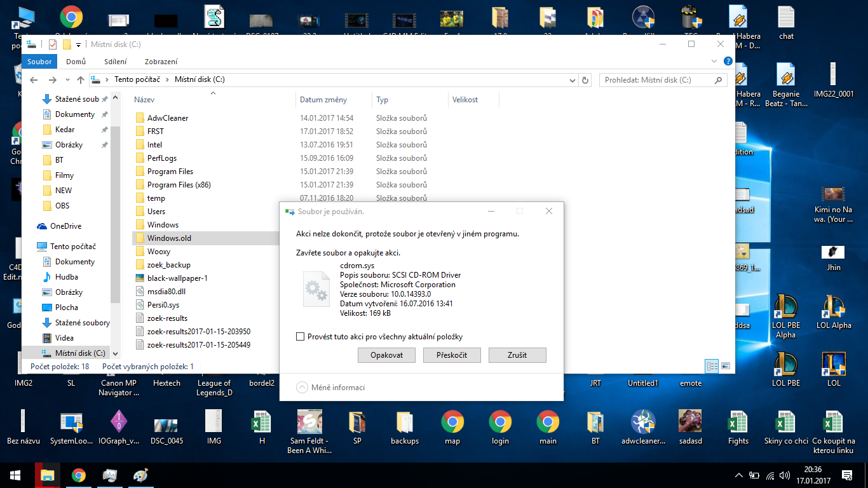Open Chrome from the taskbar

tap(78, 475)
